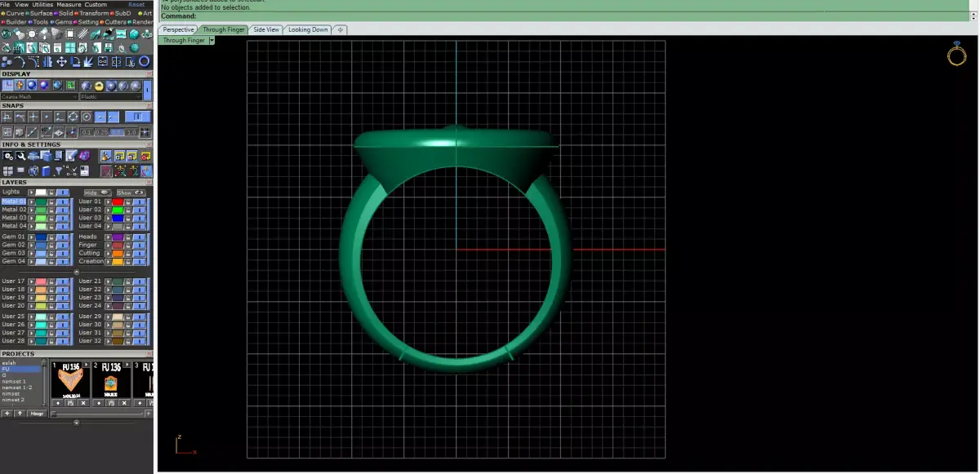Select the nemset 1 project

pyautogui.click(x=14, y=382)
